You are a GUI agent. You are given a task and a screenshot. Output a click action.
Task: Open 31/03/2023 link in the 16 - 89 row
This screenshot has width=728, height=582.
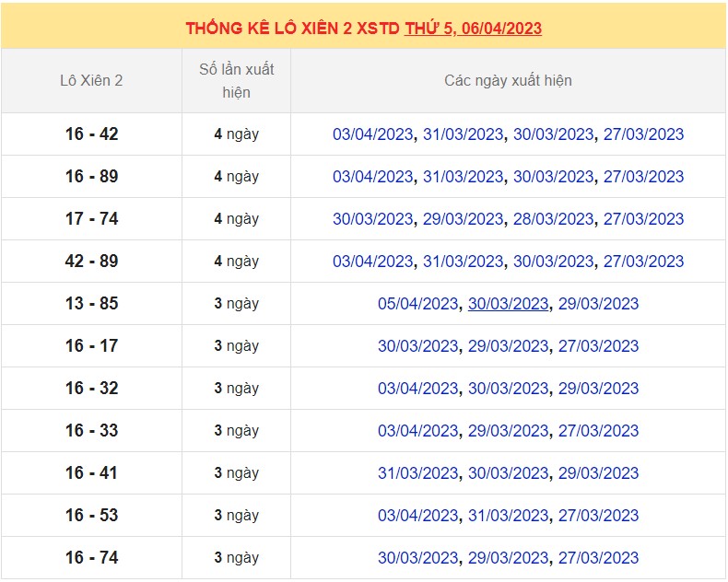[463, 177]
